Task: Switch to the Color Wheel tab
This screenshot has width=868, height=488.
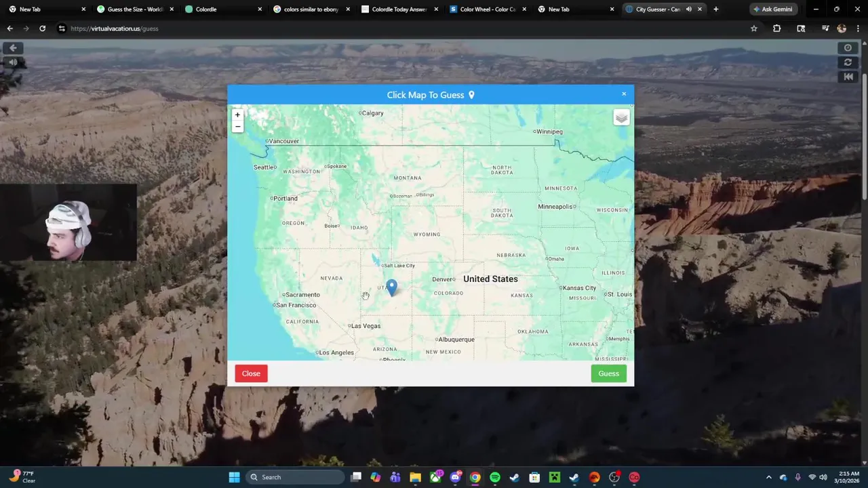Action: click(x=487, y=9)
